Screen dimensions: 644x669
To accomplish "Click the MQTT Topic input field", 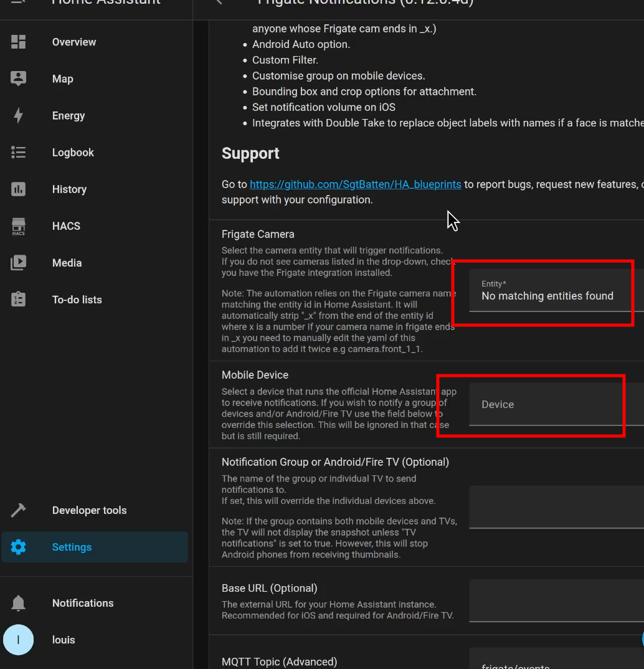I will pyautogui.click(x=557, y=658).
